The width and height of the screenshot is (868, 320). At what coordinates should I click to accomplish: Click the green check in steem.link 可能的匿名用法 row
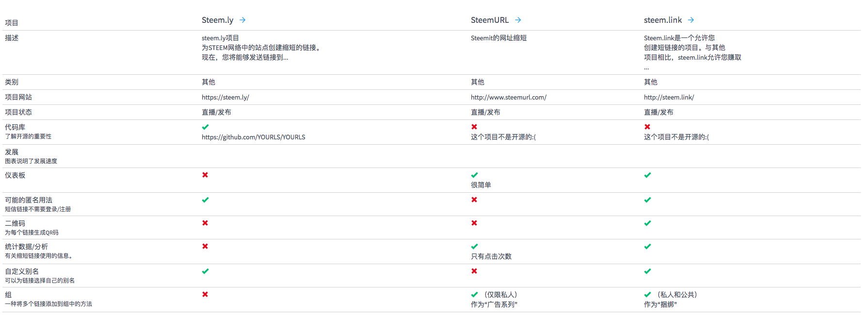click(x=648, y=200)
